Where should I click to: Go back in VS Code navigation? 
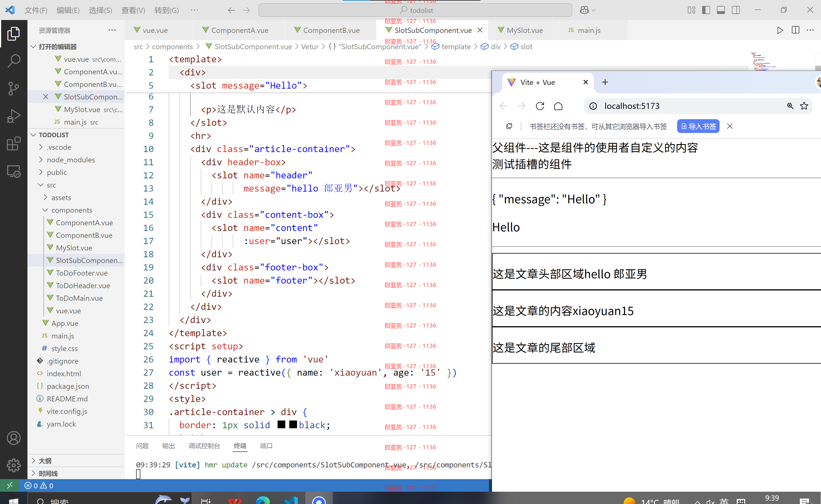click(231, 10)
